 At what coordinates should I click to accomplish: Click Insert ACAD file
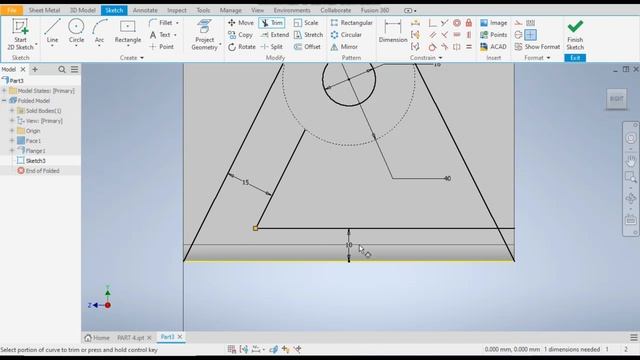tap(493, 47)
